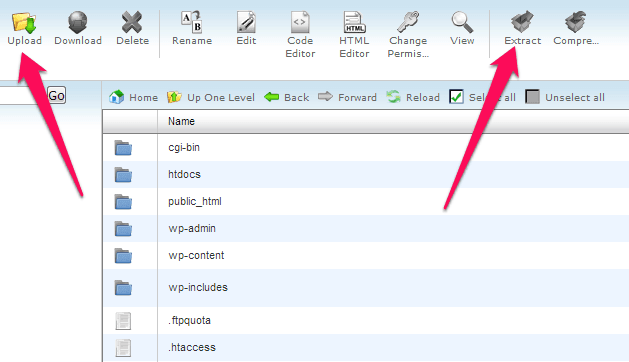Click the path input field beside Go
This screenshot has width=629, height=362.
[22, 96]
